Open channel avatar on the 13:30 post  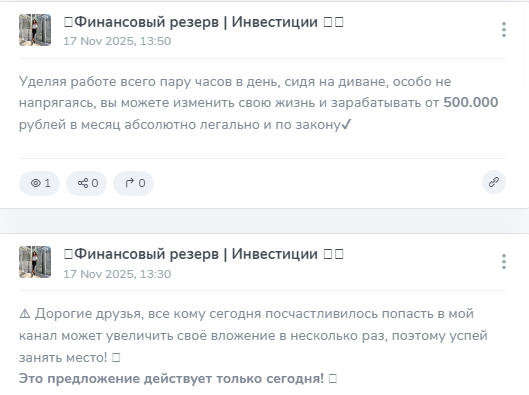(35, 262)
